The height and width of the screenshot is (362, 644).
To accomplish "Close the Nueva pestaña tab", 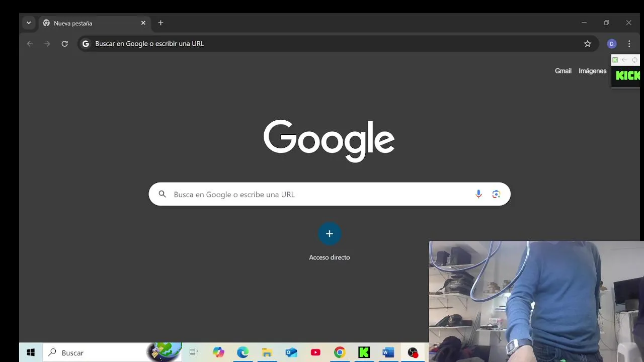I will pos(143,23).
